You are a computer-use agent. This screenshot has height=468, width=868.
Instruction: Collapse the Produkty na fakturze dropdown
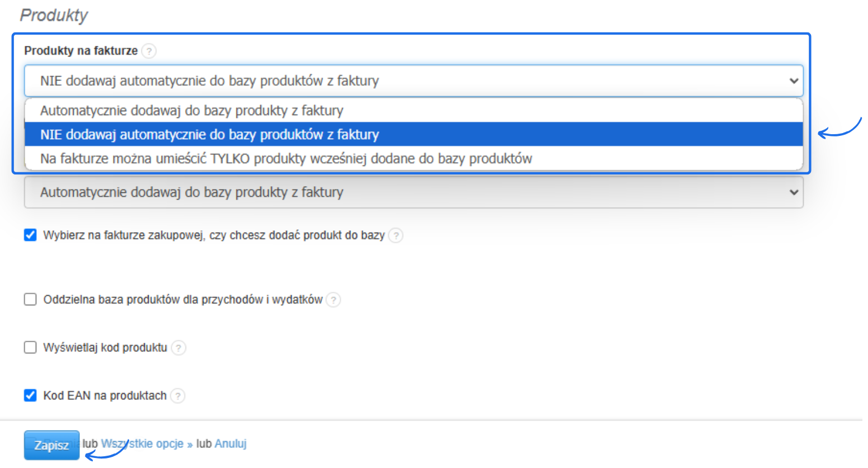click(x=414, y=81)
